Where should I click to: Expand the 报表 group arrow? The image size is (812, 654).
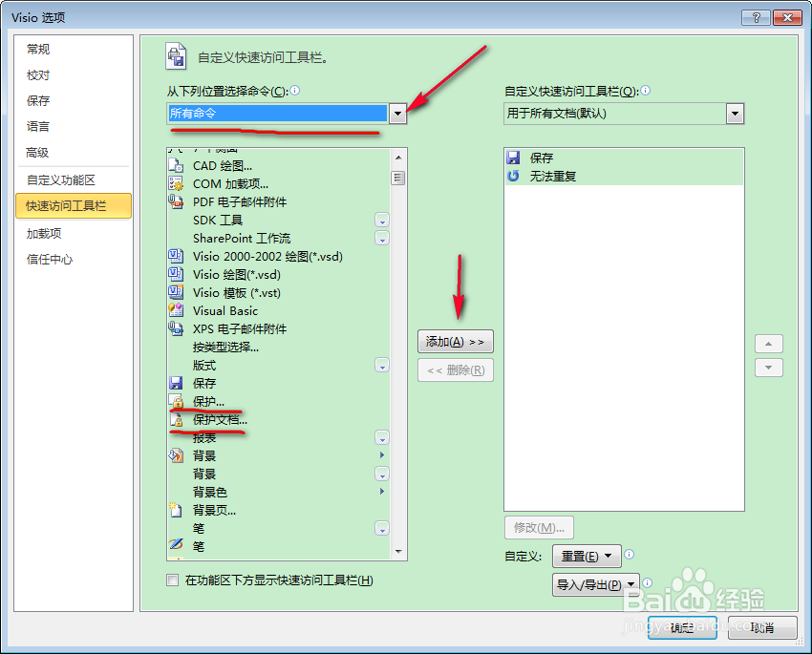coord(382,437)
